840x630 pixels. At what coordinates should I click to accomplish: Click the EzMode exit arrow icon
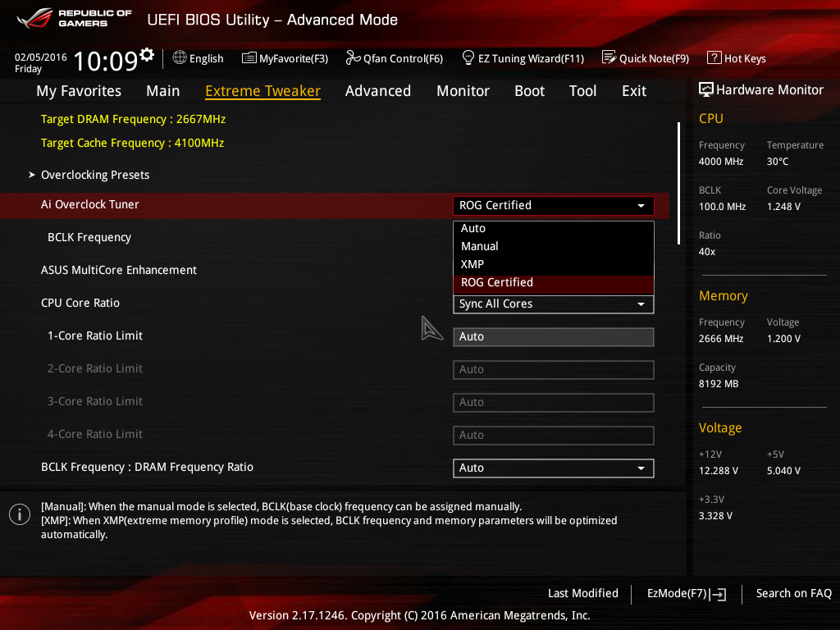point(719,594)
